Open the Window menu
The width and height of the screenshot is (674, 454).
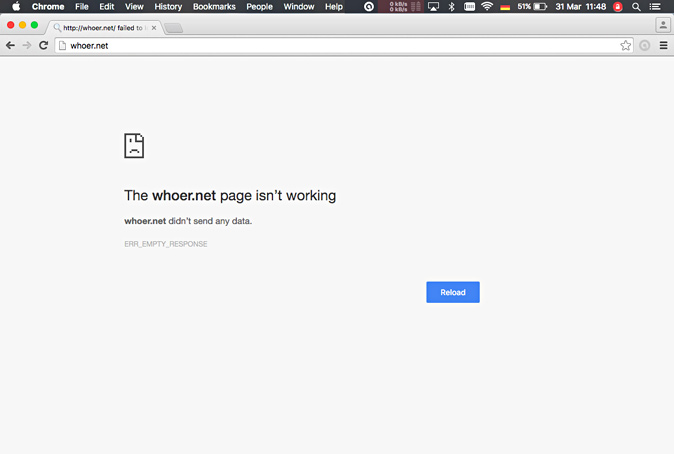[x=299, y=6]
